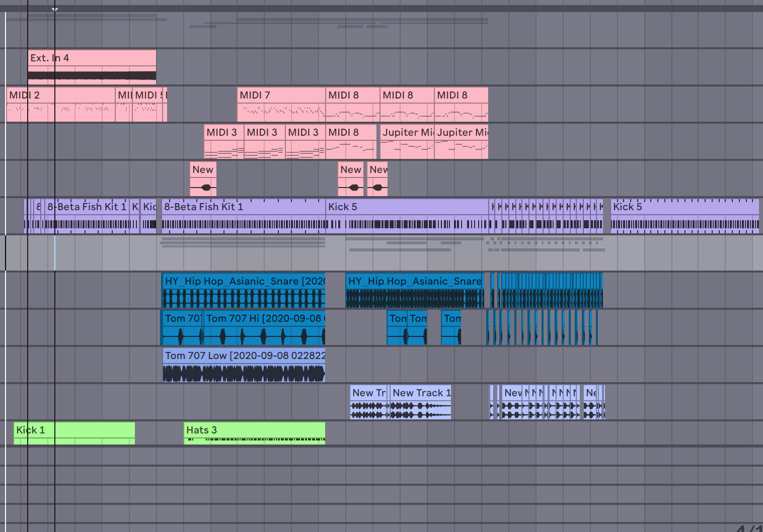Select the green Hats 3 clip

[254, 433]
